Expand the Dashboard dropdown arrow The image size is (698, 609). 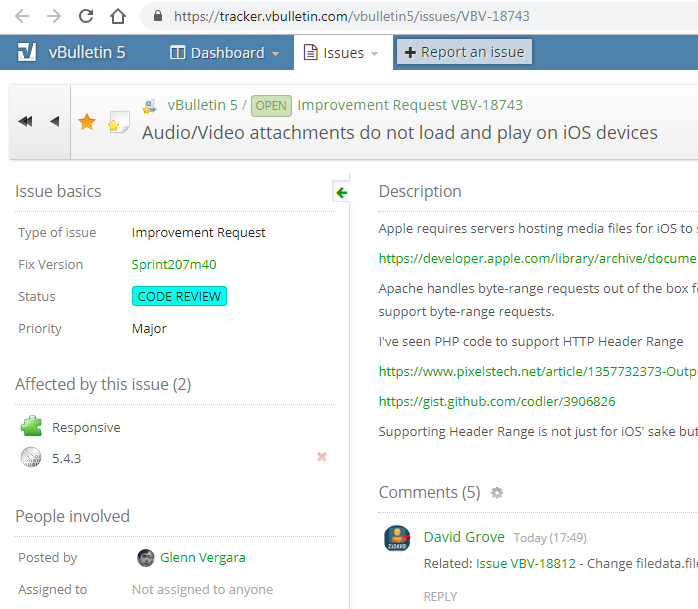click(x=276, y=54)
